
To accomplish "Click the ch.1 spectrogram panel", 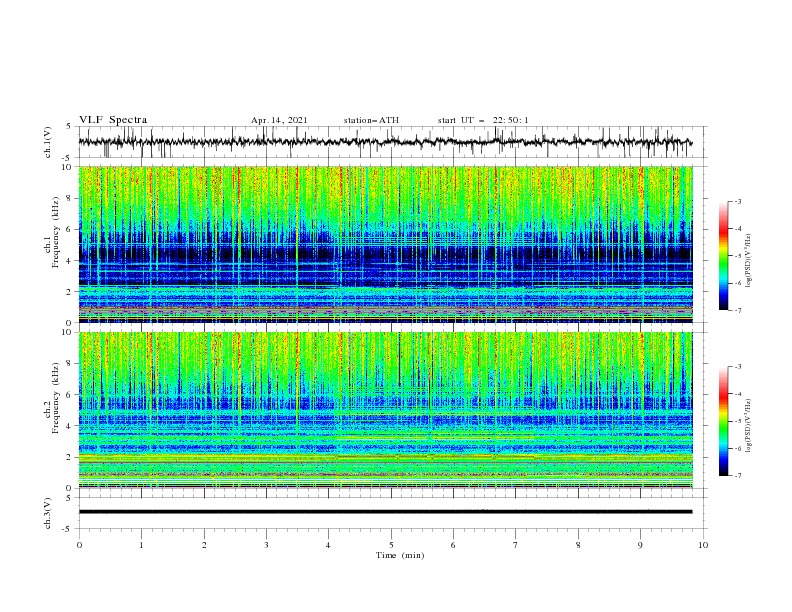I will pyautogui.click(x=385, y=244).
